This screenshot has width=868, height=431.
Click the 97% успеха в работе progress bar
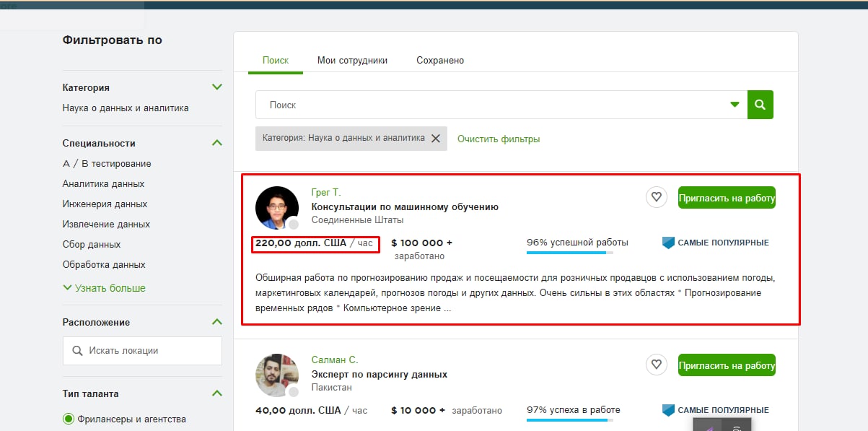570,419
